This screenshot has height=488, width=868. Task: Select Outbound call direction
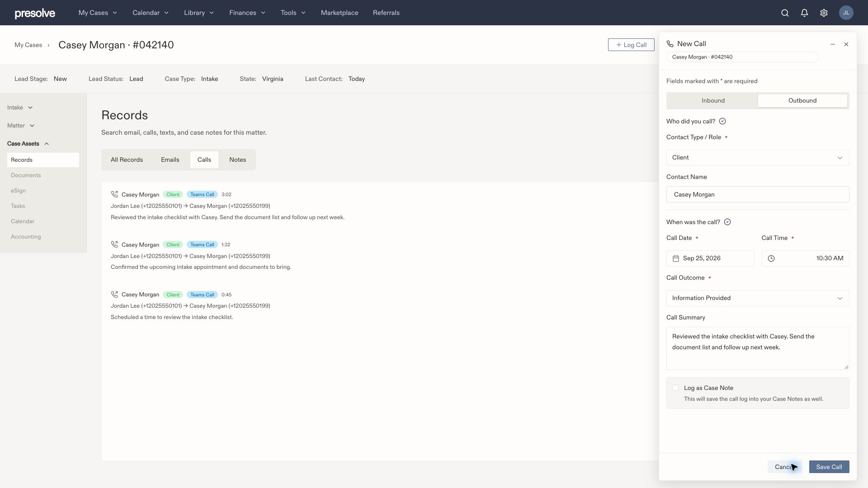(x=802, y=101)
